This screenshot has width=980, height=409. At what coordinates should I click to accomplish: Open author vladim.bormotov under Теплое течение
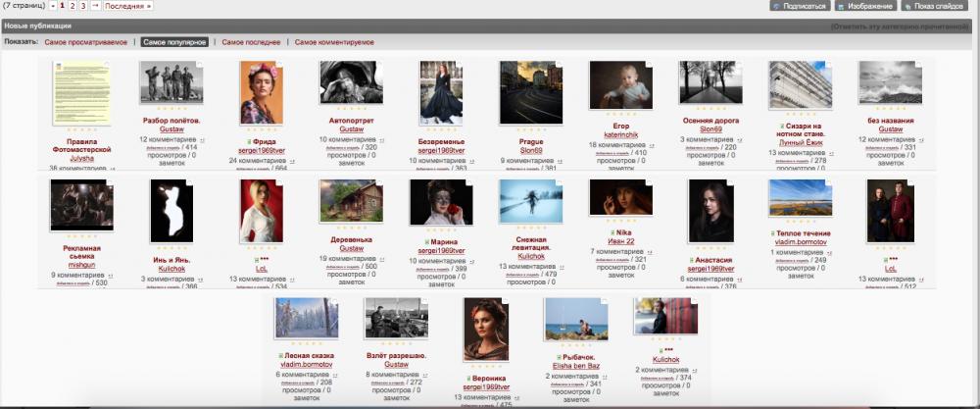point(801,242)
